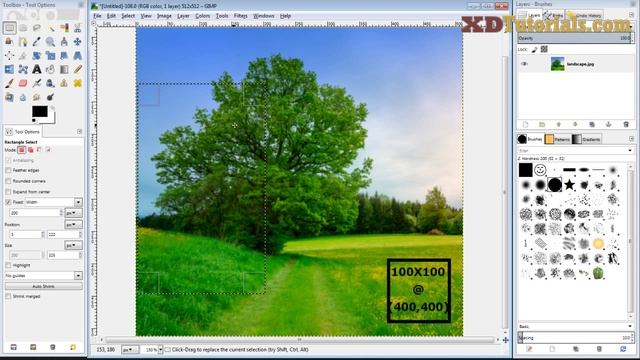
Task: Adjust the layer Opacity slider
Action: click(x=575, y=38)
